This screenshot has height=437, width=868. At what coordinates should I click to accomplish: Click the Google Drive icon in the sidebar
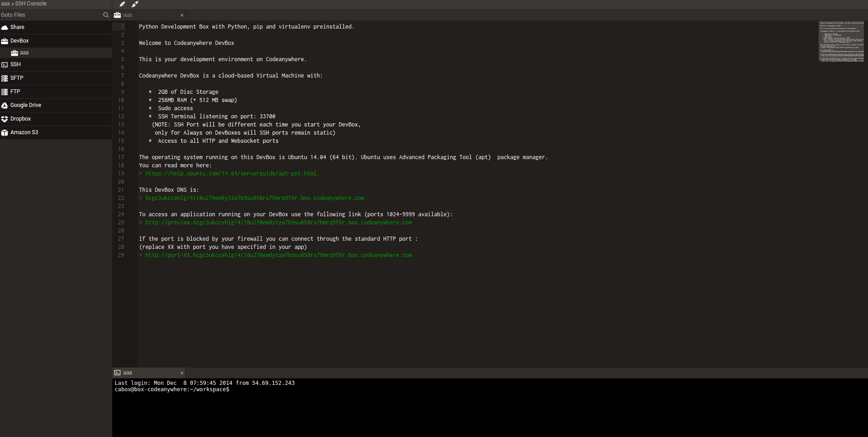[x=5, y=106]
